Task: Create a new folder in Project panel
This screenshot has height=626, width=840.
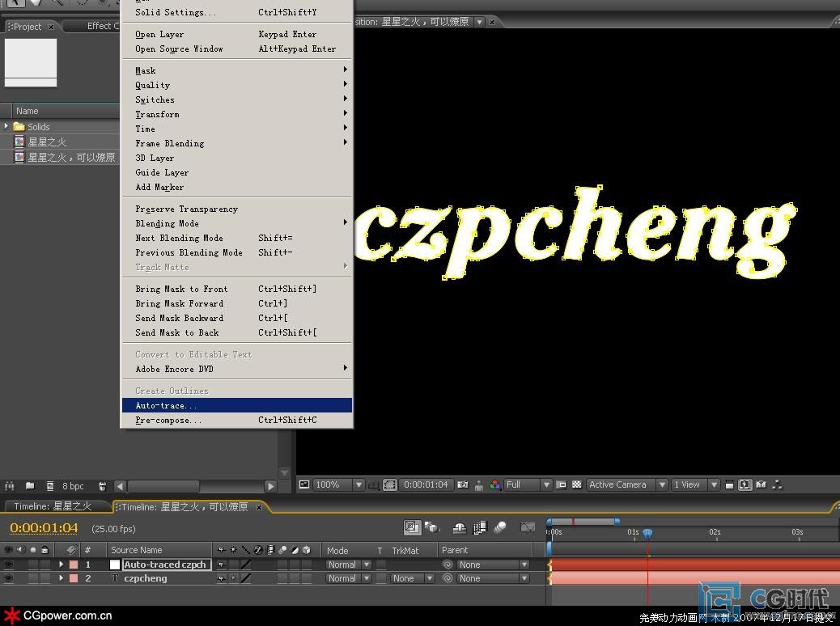Action: point(30,486)
